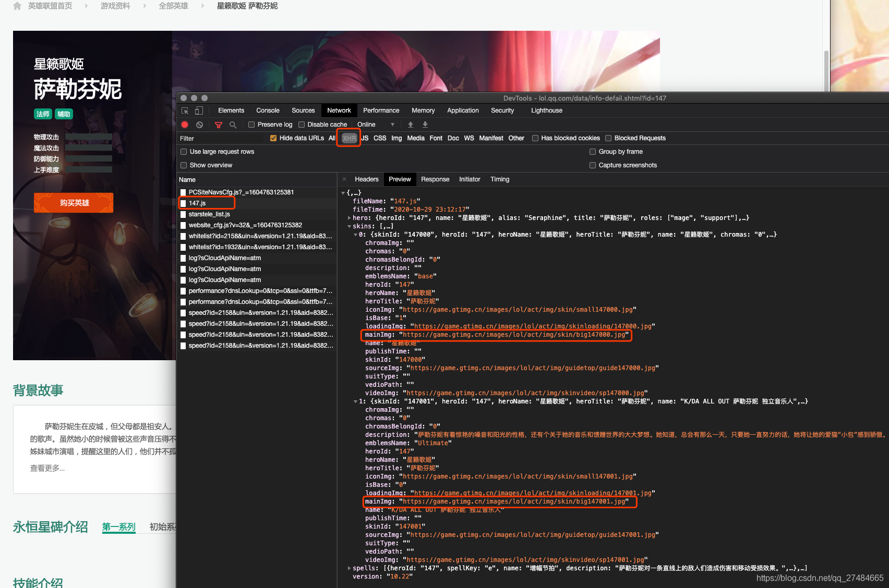Enable Capture screenshots
Screen dimensions: 889x588
[593, 165]
